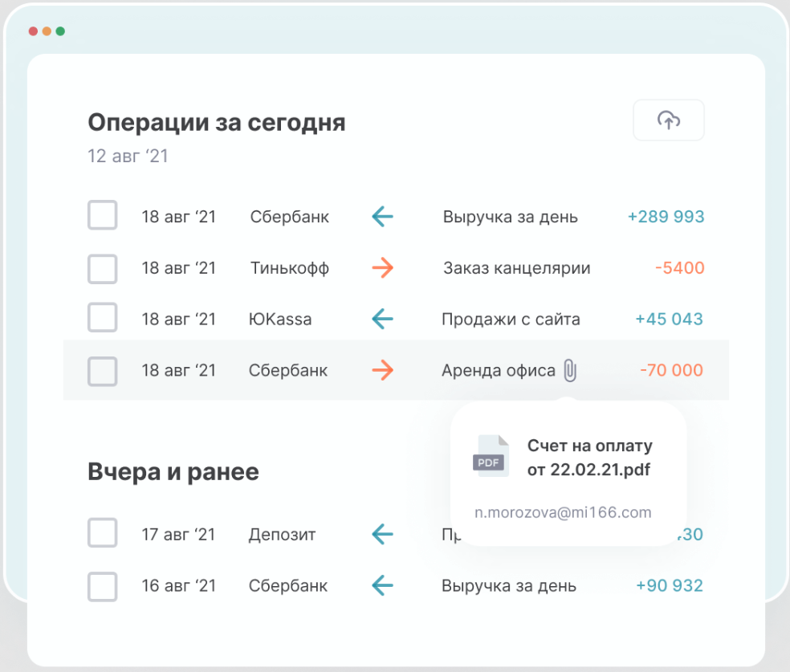Check the box for Тинькофф operation
Image resolution: width=790 pixels, height=672 pixels.
(x=103, y=269)
